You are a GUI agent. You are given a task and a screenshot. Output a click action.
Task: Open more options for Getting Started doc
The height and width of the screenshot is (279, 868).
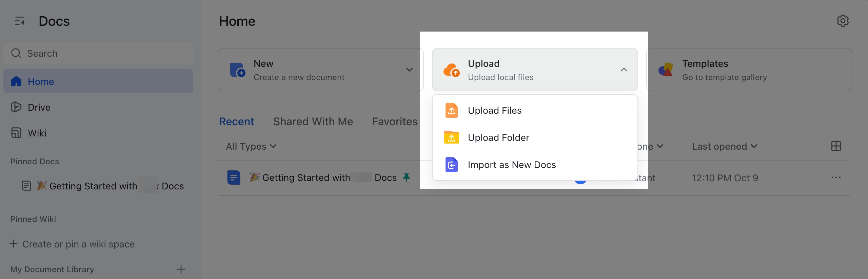[836, 178]
